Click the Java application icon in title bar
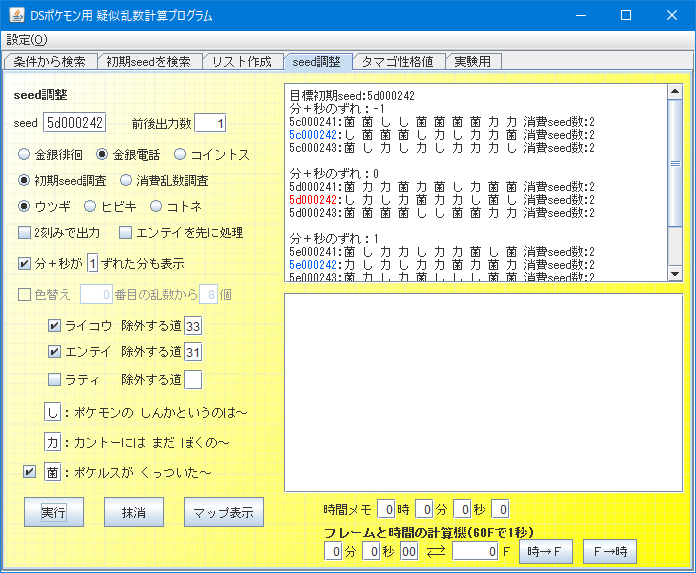 coord(17,15)
